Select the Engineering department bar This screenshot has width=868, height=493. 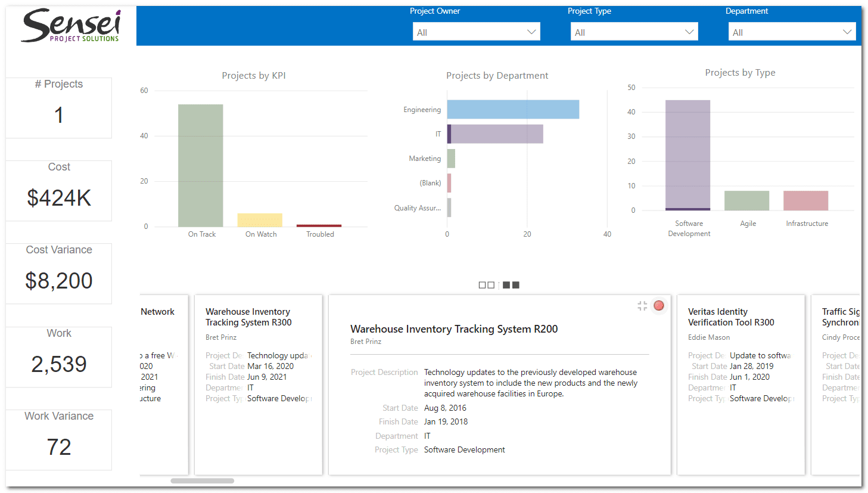[x=513, y=110]
